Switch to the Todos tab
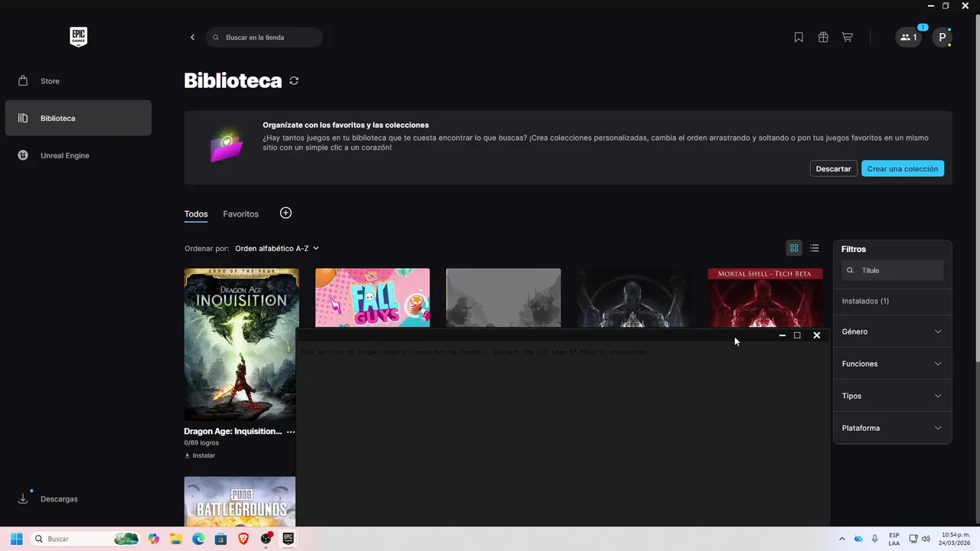The image size is (980, 551). 196,214
